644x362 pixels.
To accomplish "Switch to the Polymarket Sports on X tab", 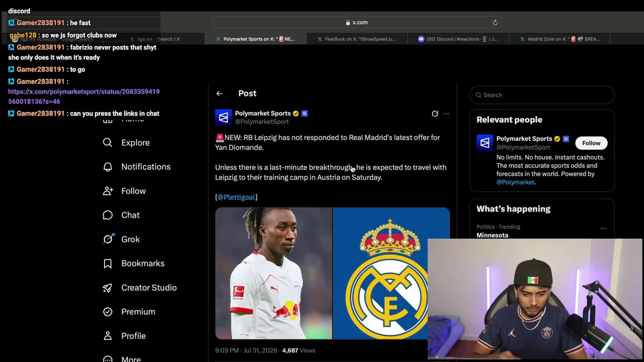I will click(256, 39).
